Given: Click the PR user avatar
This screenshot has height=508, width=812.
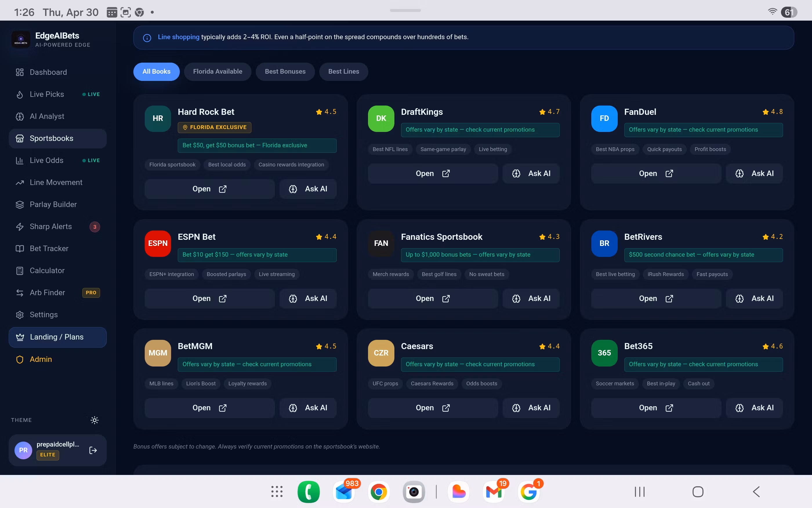Looking at the screenshot, I should tap(23, 450).
